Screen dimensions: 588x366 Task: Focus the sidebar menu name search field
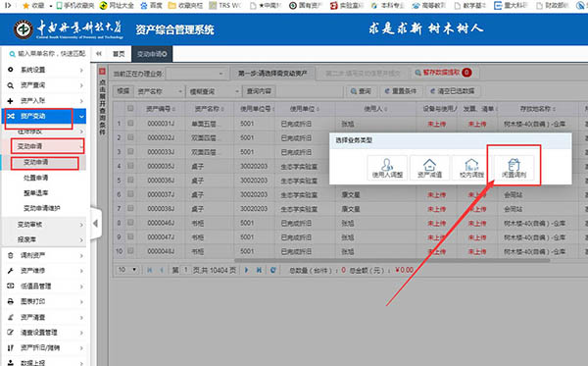tap(47, 54)
